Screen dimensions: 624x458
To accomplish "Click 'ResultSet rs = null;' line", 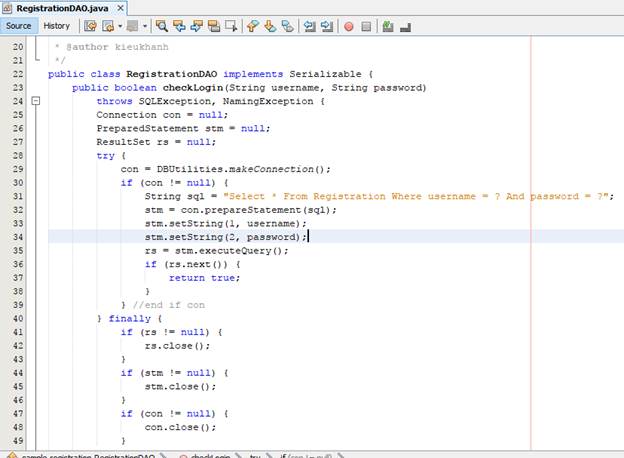I will (x=156, y=142).
